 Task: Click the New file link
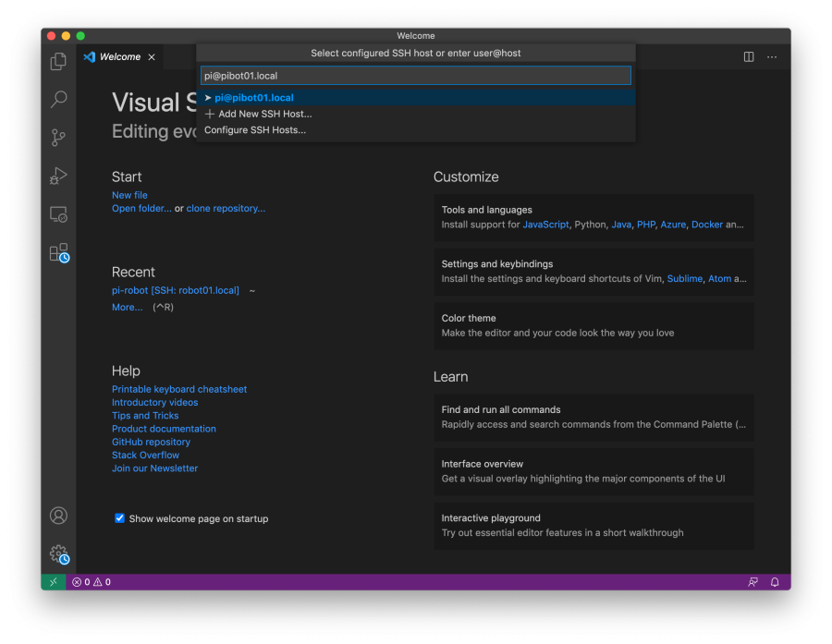[x=129, y=195]
